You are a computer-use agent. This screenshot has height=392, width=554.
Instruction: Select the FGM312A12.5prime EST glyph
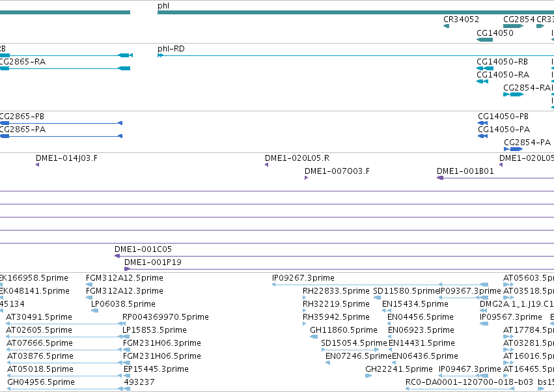click(89, 285)
